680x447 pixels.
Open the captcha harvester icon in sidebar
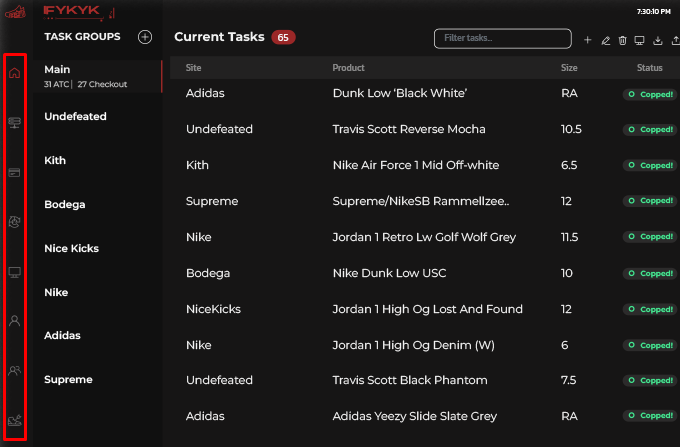coord(14,222)
